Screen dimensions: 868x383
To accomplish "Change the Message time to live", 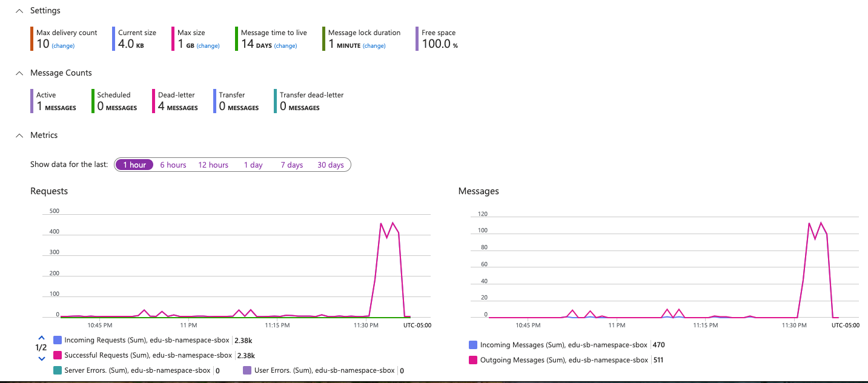I will coord(285,46).
